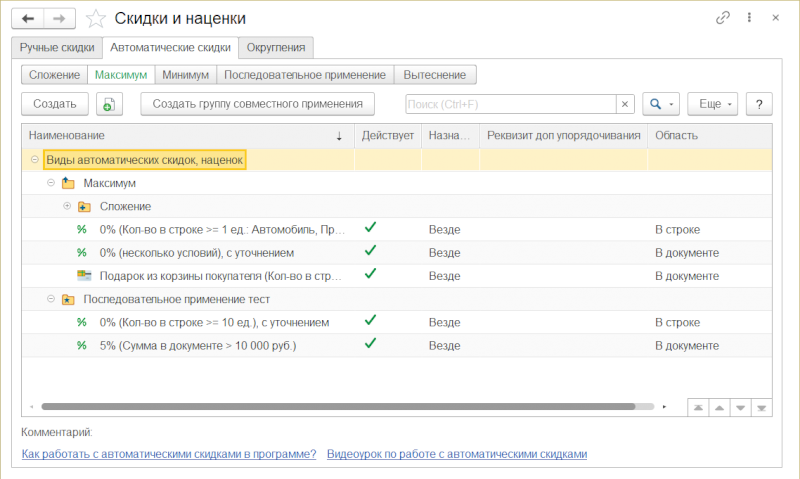Move item to bottom with last arrow button

[761, 408]
